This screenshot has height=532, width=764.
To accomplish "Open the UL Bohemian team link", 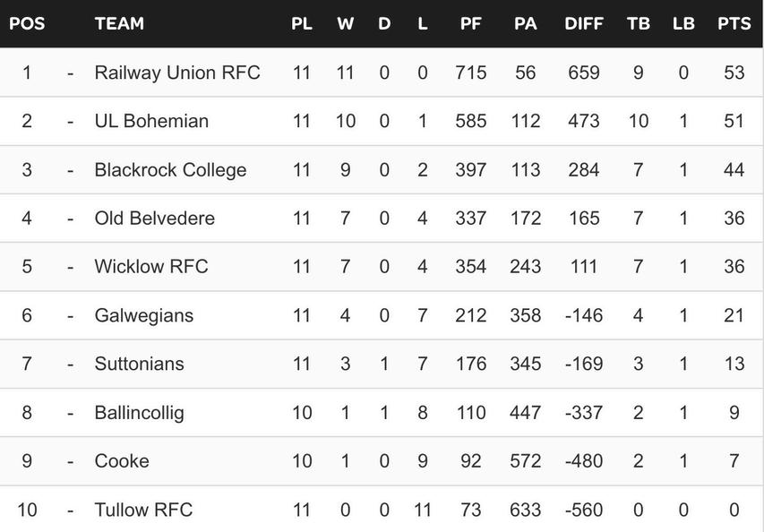I will click(x=151, y=121).
